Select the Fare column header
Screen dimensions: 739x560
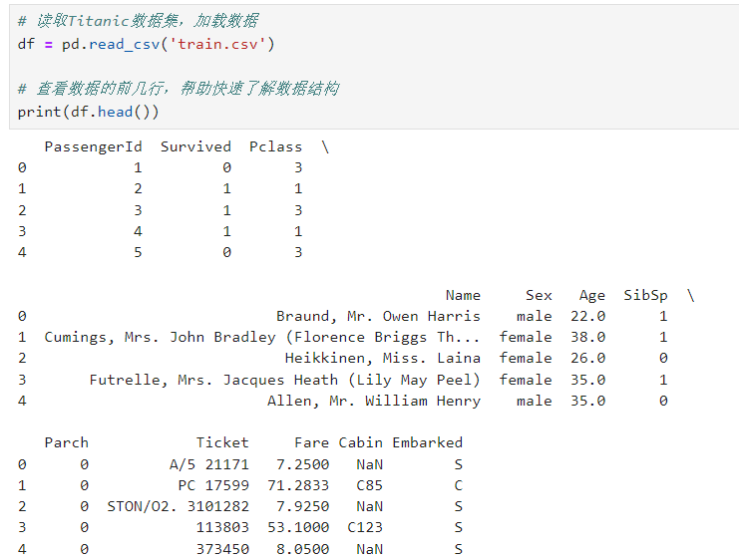coord(311,442)
